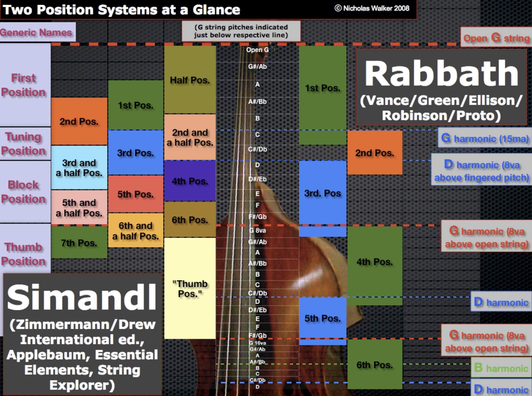The height and width of the screenshot is (396, 532).
Task: Select the green "4th Pos." block
Action: point(375,265)
